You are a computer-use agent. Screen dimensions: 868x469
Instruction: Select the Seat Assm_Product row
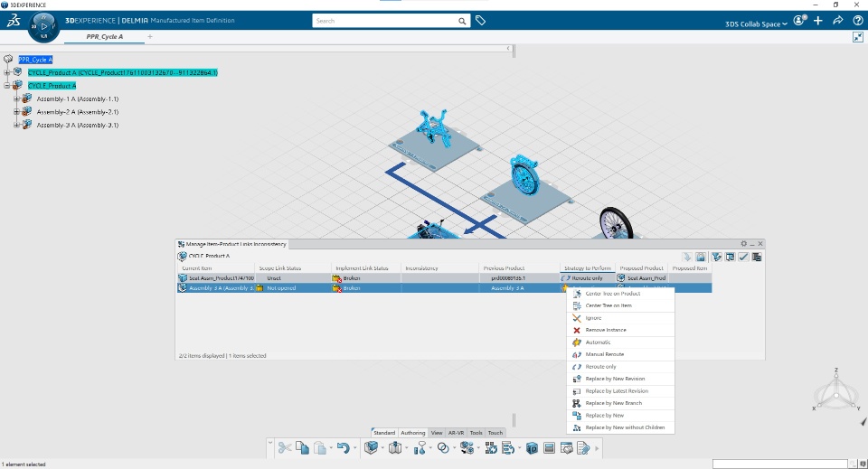point(444,278)
